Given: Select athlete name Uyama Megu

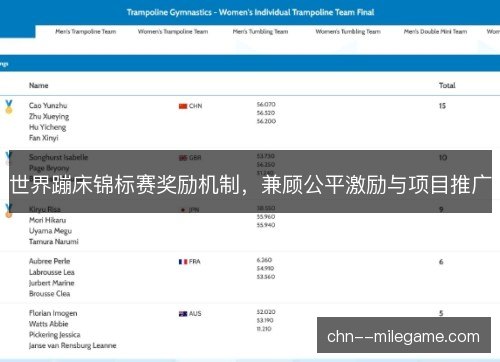Looking at the screenshot, I should 50,231.
